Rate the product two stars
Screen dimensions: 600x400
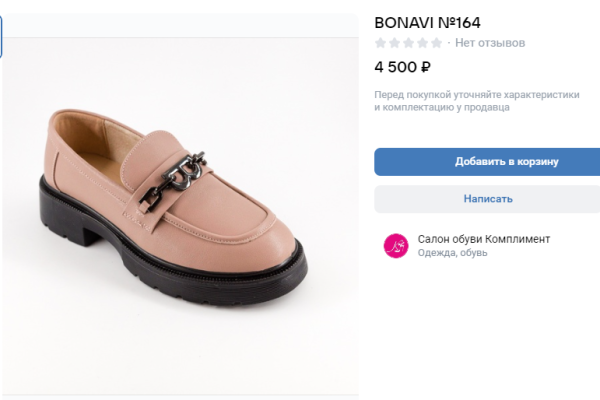pos(395,43)
